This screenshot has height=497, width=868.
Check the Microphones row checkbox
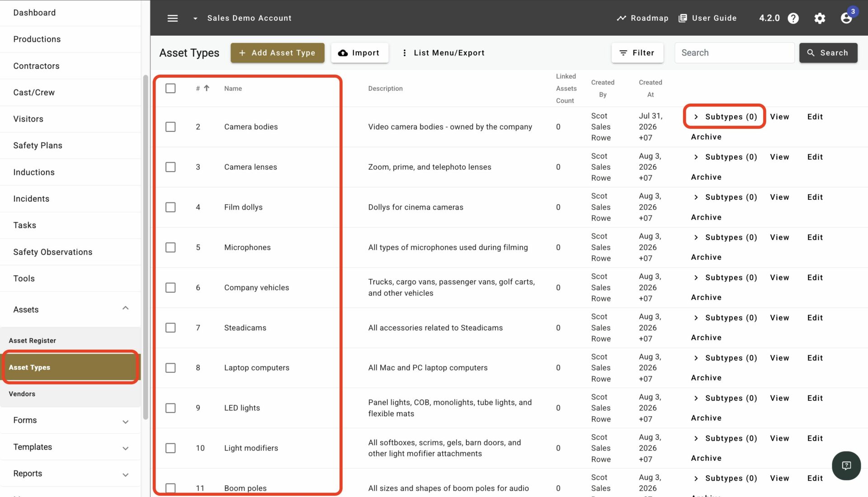(x=170, y=248)
